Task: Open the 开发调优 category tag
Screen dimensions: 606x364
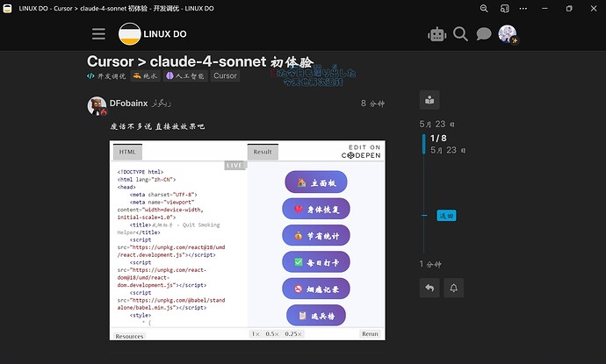Action: (x=106, y=76)
